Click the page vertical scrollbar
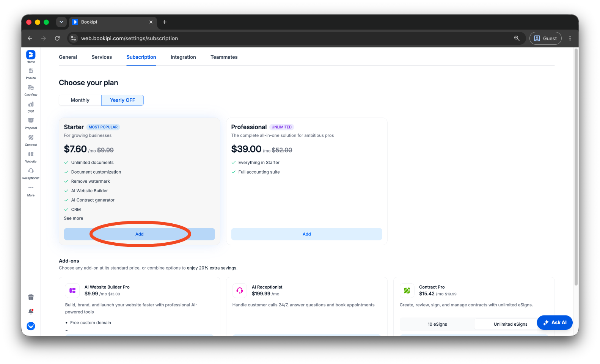The image size is (600, 364). [576, 167]
